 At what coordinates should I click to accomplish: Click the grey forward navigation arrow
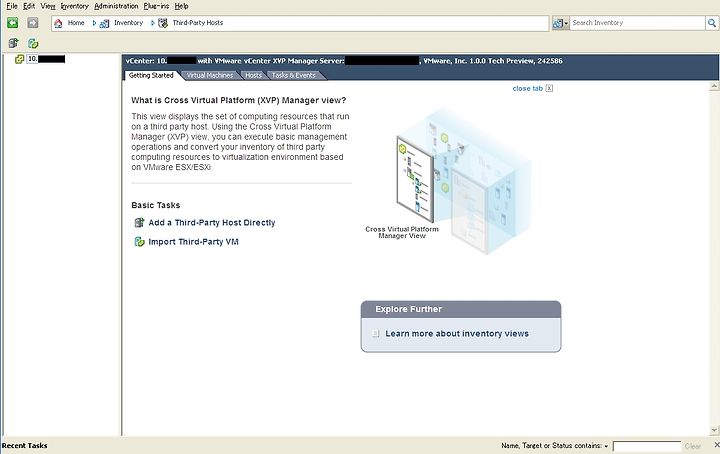(x=32, y=22)
